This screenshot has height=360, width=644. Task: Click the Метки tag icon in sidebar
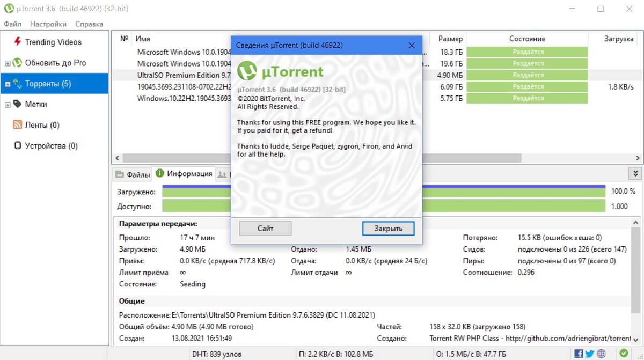coord(17,104)
